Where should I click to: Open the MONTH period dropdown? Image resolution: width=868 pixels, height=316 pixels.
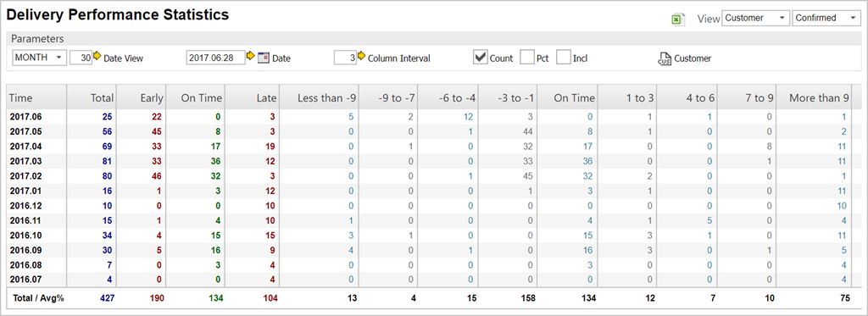coord(39,58)
